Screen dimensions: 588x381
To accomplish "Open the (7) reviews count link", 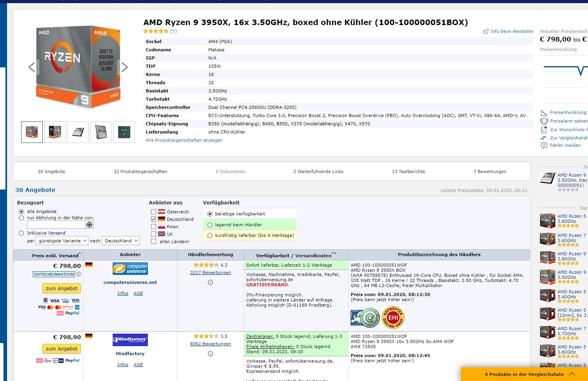I will click(x=173, y=31).
